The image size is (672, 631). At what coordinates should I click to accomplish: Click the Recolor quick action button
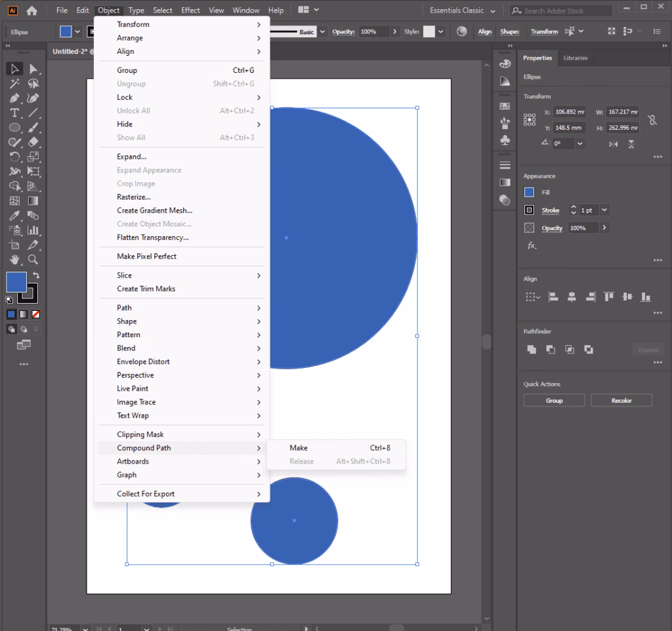621,401
